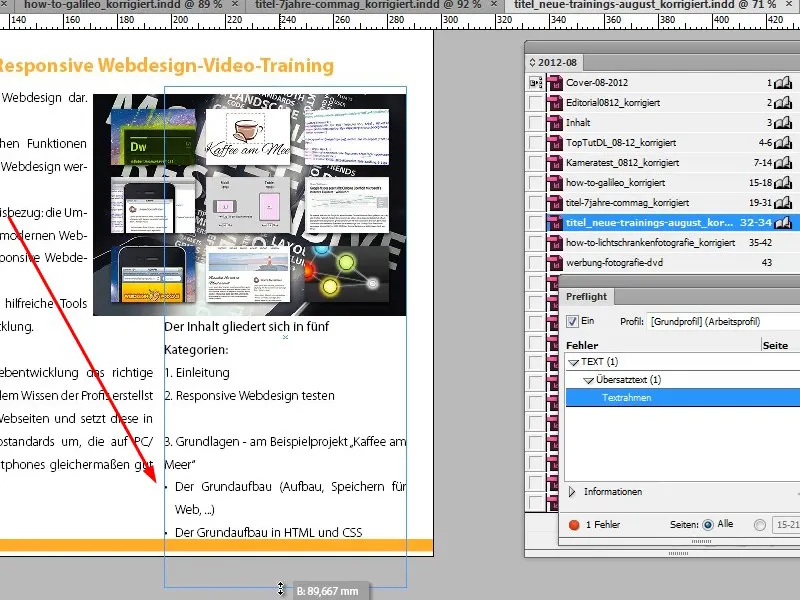Tick style source box of how-to-galileo_korrigiert row
This screenshot has width=800, height=600.
pyautogui.click(x=536, y=183)
